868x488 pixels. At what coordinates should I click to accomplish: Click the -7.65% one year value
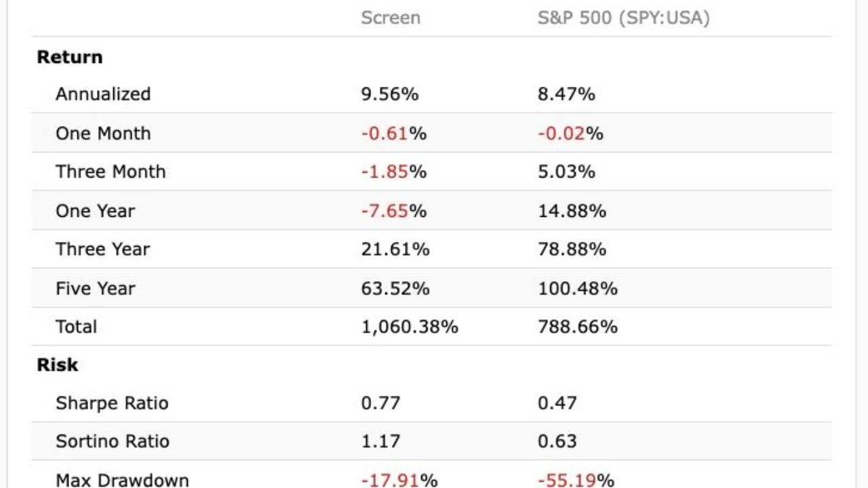point(393,211)
